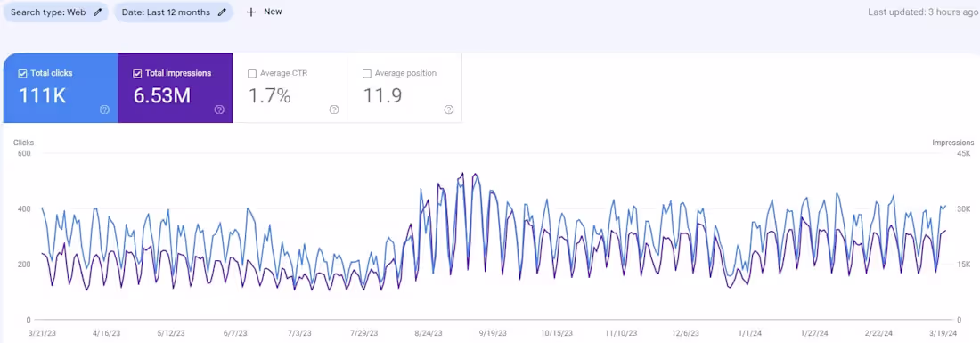Open the Date: Last 12 months filter

(174, 12)
